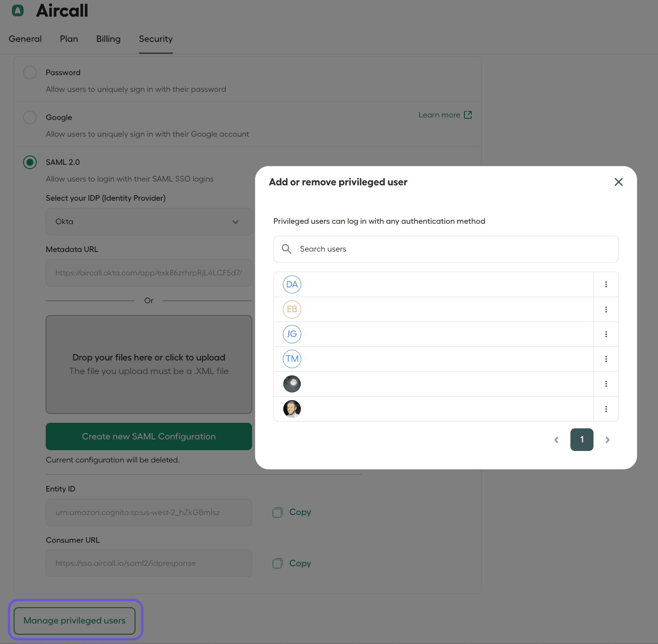
Task: Click the copy icon beside Consumer URL
Action: click(x=278, y=564)
